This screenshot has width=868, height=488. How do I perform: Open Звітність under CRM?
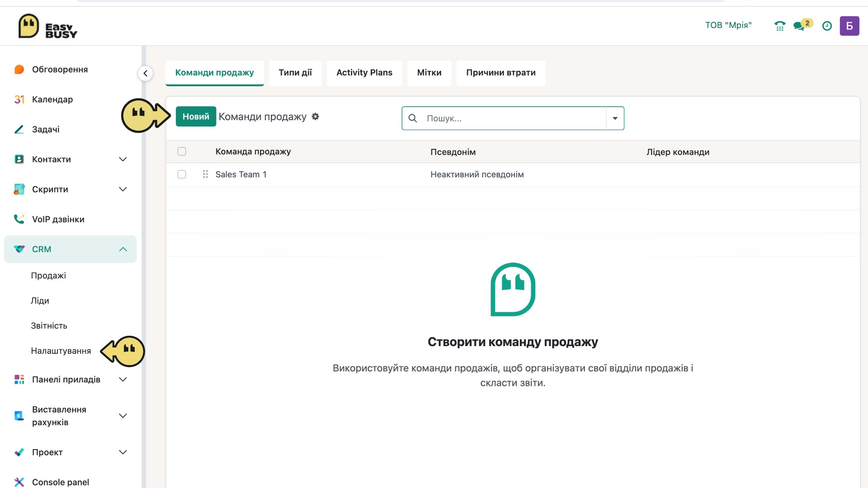coord(49,326)
